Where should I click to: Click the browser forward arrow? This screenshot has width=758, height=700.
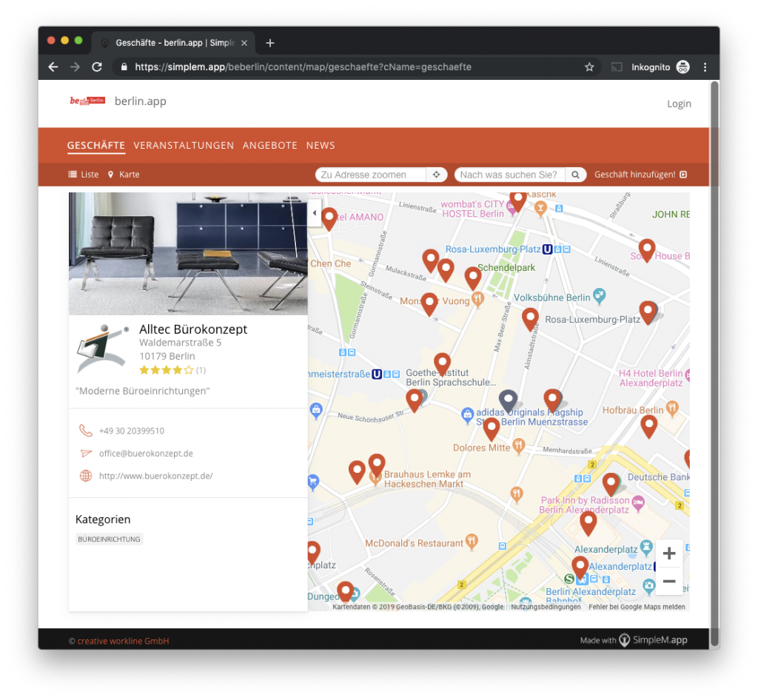coord(75,67)
